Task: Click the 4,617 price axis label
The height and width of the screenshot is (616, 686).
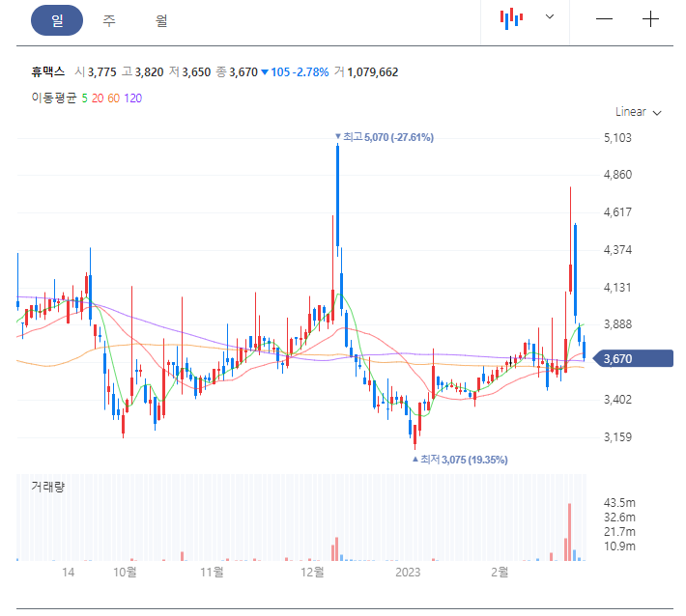Action: coord(617,212)
